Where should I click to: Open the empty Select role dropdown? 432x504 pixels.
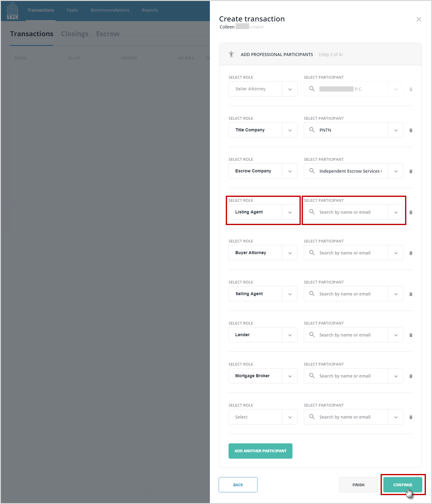click(x=263, y=417)
